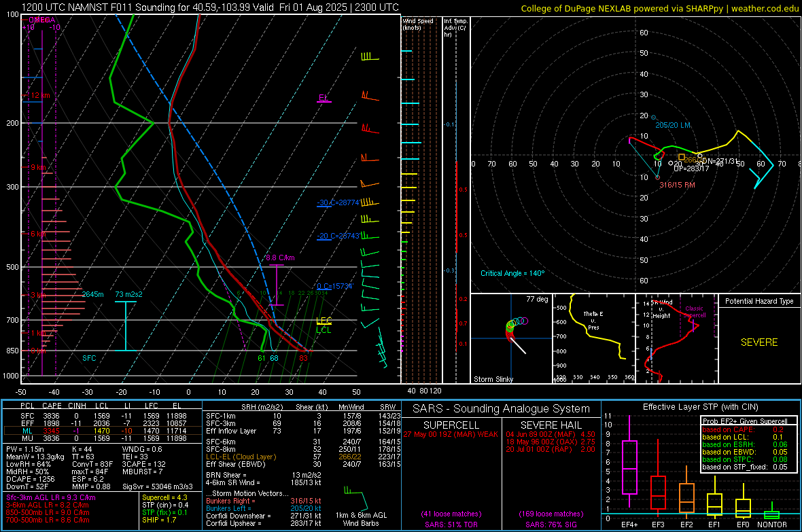Click the sounding title with 40.59,-103.99 coordinates

[x=210, y=7]
